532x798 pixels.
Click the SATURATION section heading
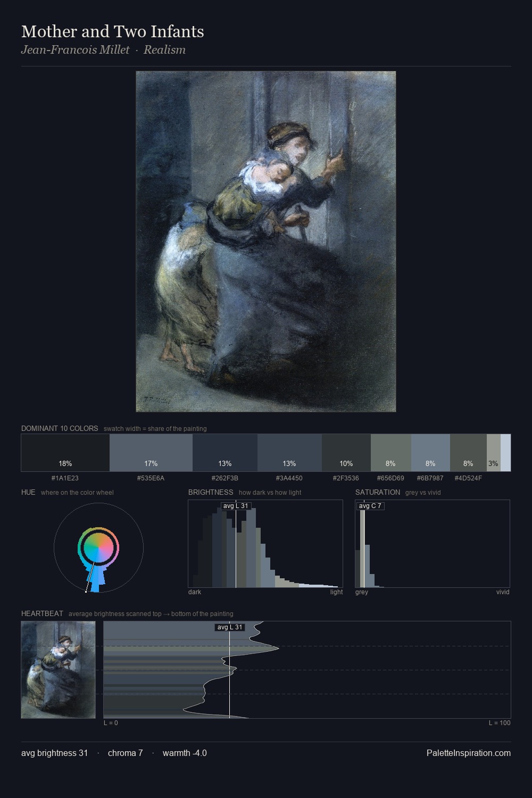tap(378, 492)
